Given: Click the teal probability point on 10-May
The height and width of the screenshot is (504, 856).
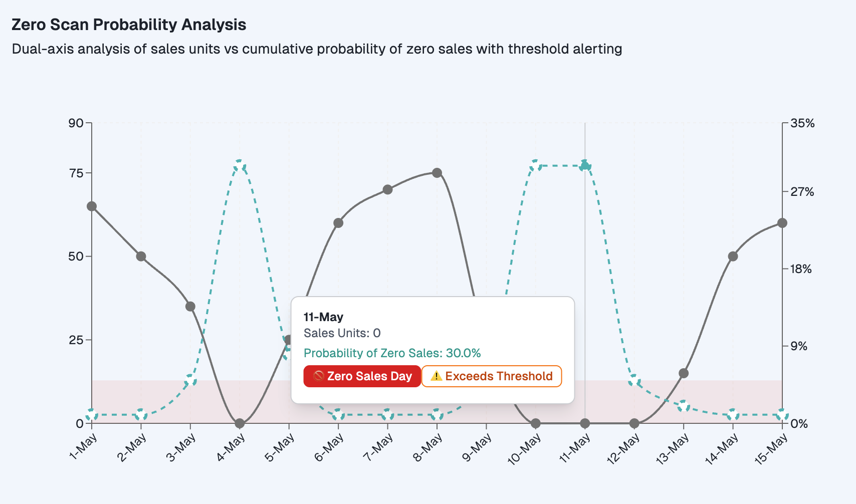Looking at the screenshot, I should pyautogui.click(x=536, y=165).
